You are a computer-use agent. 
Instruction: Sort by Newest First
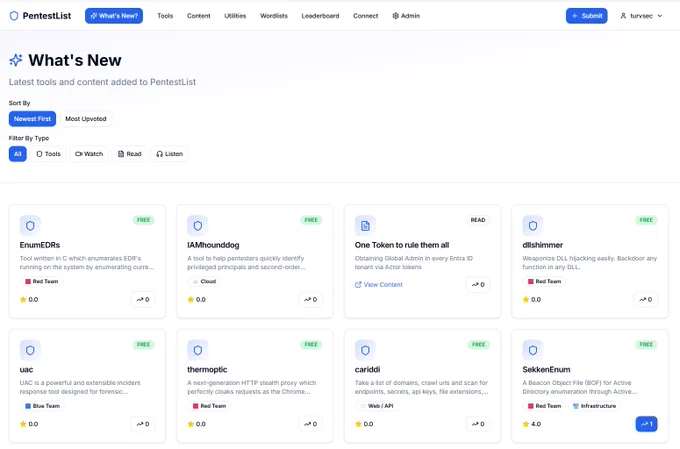coord(32,118)
